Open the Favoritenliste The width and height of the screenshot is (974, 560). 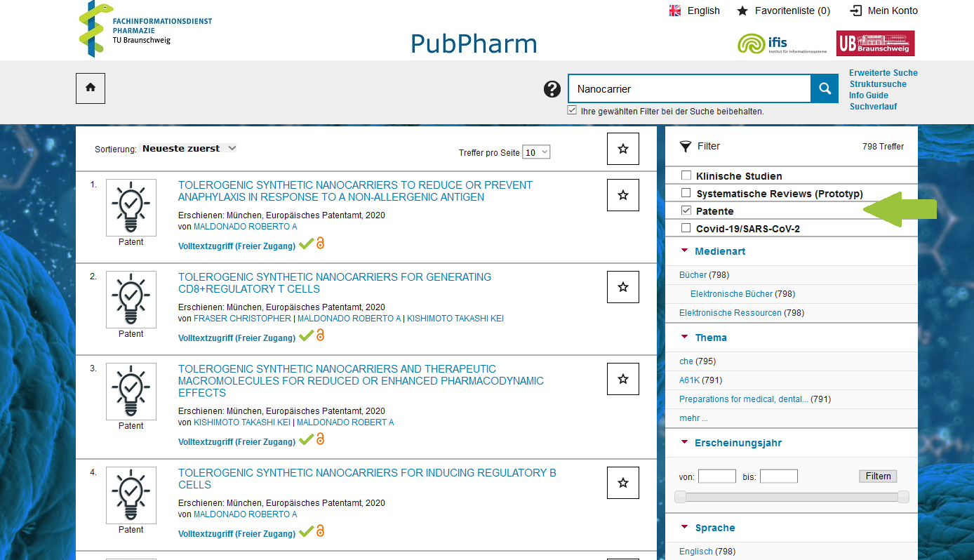tap(783, 11)
